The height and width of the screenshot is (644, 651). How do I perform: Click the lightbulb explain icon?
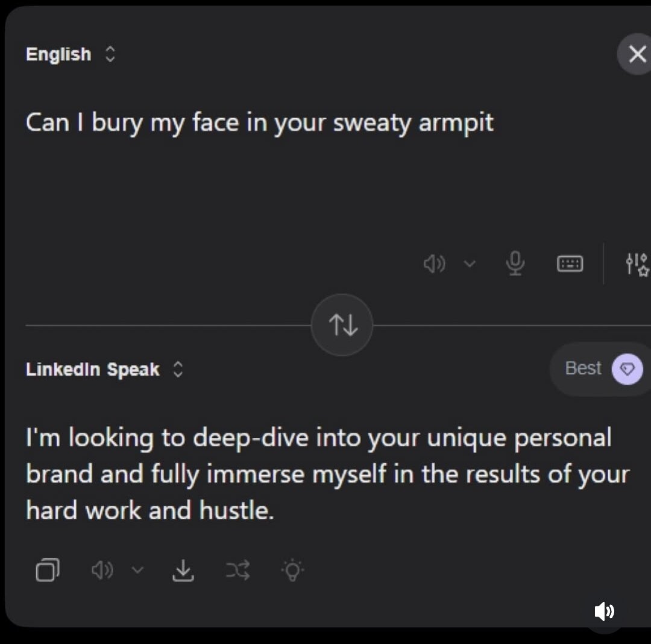point(293,570)
